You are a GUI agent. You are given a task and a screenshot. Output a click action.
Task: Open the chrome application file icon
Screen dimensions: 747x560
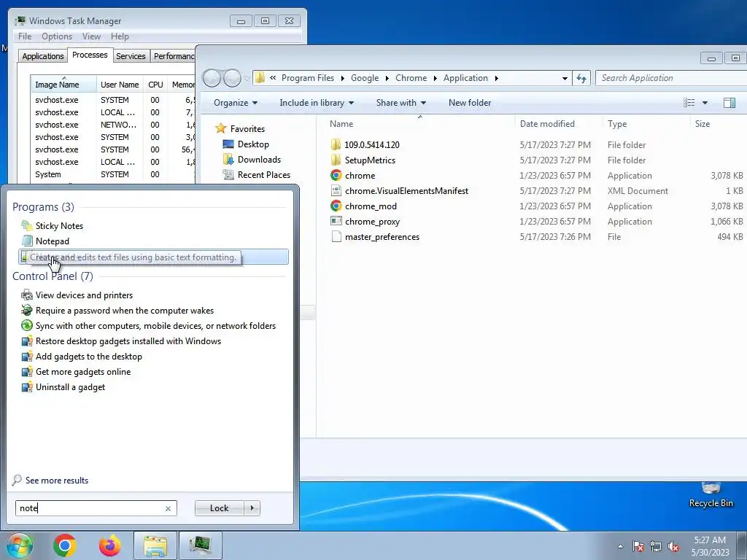coord(336,175)
